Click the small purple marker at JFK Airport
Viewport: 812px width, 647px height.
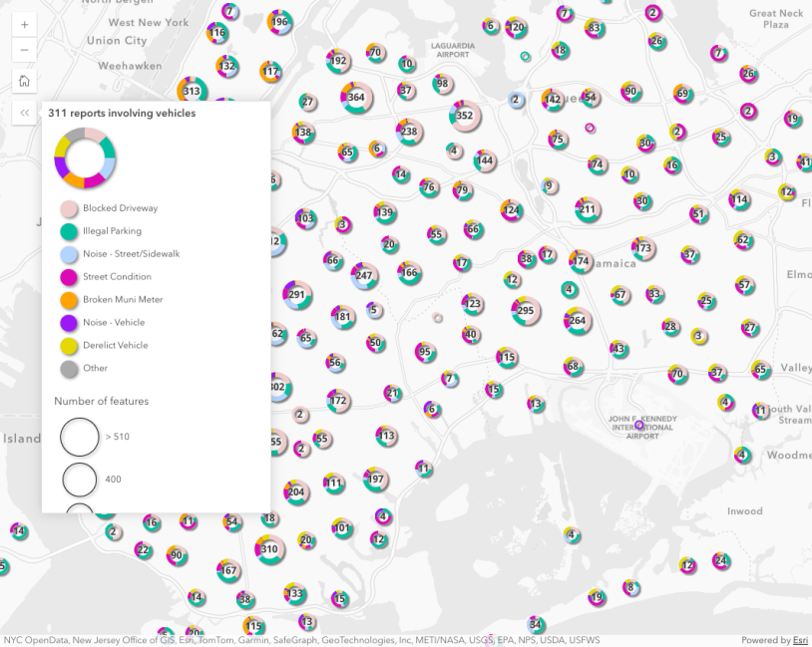[x=639, y=425]
